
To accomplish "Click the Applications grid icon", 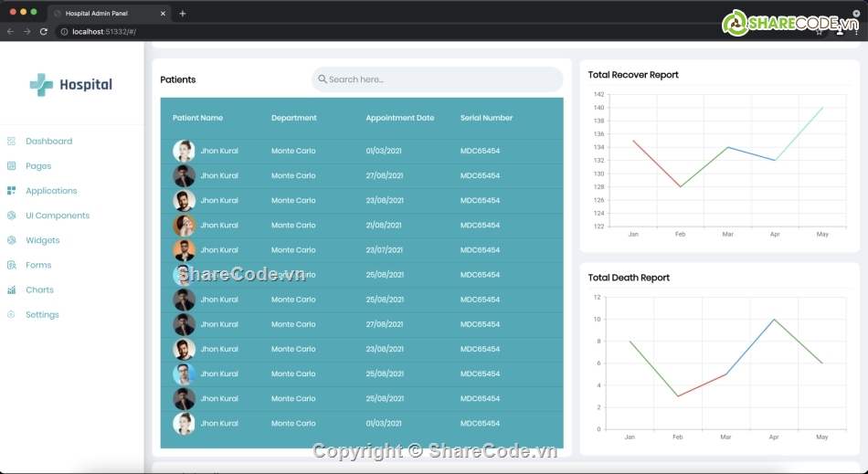I will (11, 191).
